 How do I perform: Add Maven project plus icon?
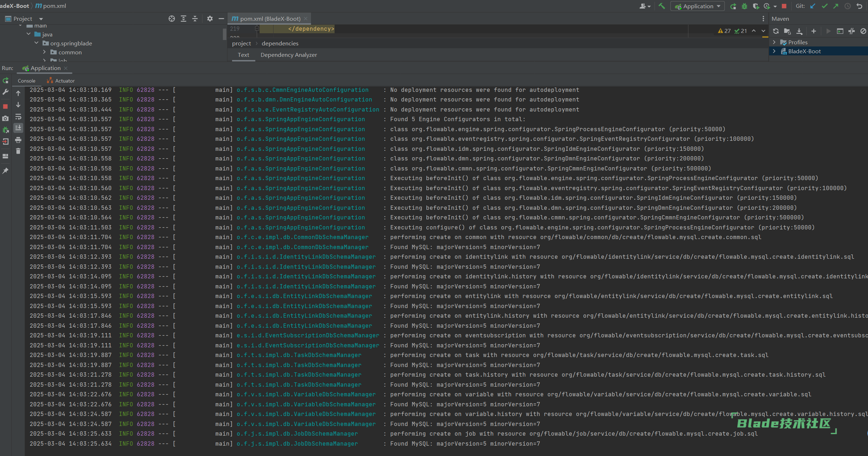[x=814, y=31]
